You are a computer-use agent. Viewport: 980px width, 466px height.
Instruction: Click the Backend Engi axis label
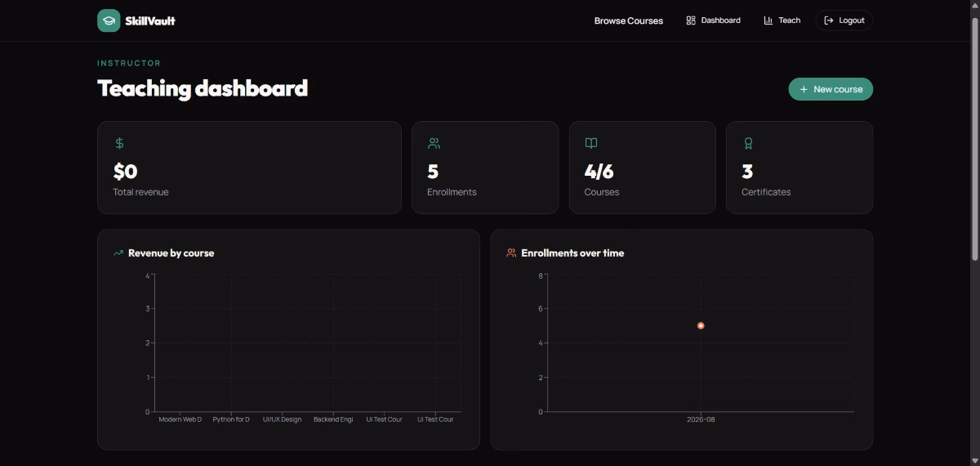[x=333, y=419]
